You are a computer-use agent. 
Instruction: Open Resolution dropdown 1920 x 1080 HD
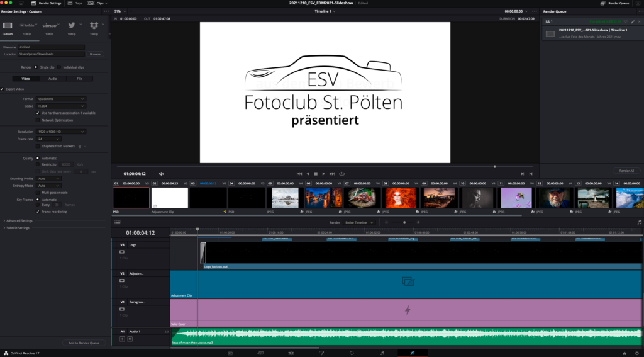coord(61,132)
